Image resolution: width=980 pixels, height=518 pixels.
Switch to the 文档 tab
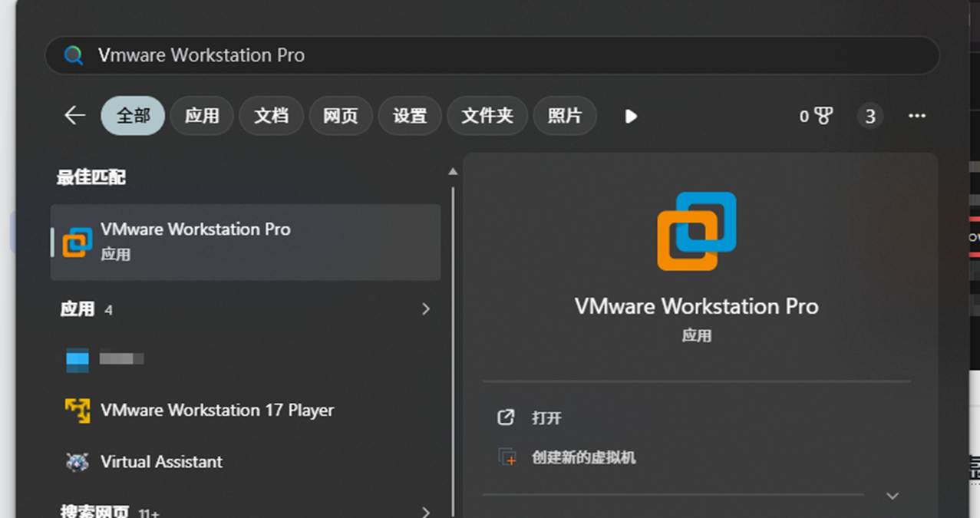(271, 116)
